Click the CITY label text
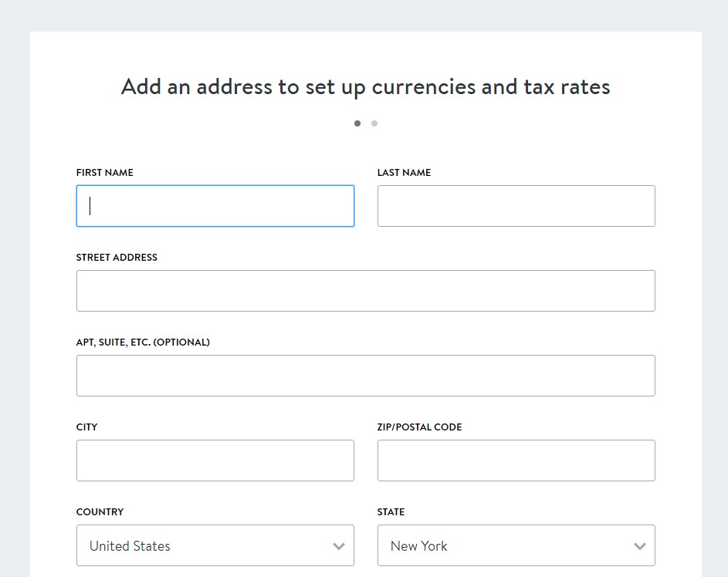 pyautogui.click(x=86, y=427)
